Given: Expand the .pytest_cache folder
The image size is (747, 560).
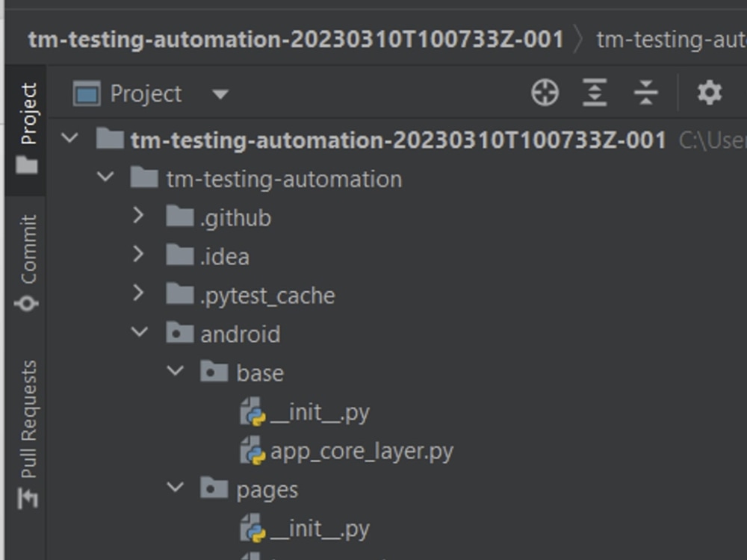Looking at the screenshot, I should (140, 295).
